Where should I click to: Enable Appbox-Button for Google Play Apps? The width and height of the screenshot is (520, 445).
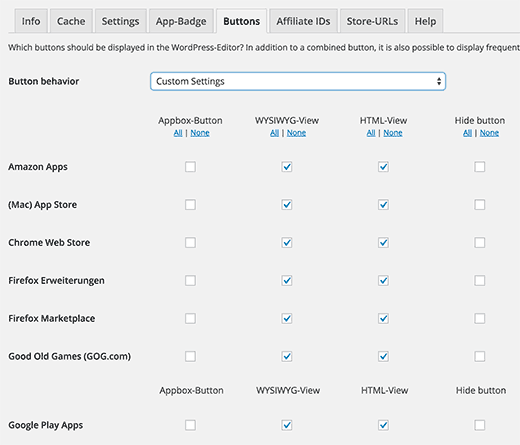[190, 425]
